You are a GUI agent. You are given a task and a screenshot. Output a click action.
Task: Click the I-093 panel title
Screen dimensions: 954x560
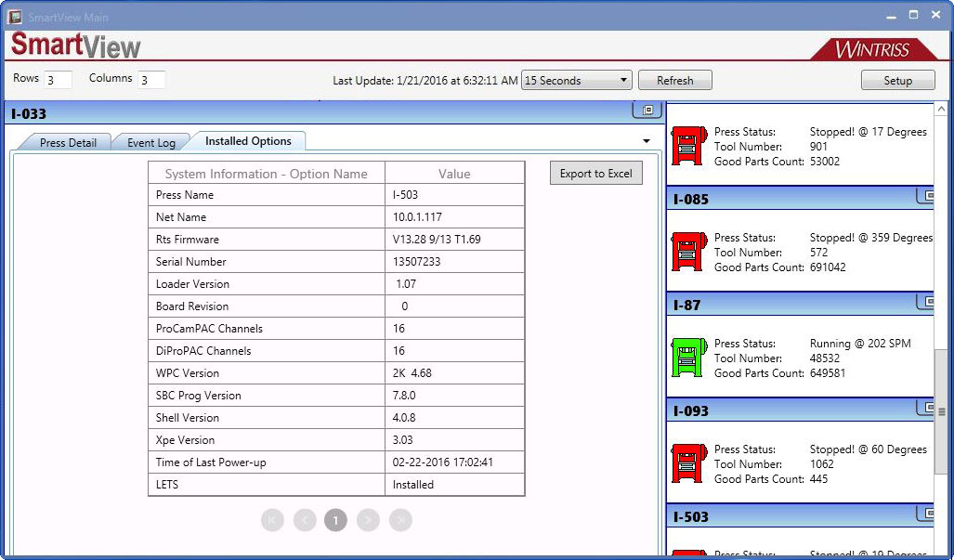pos(690,411)
